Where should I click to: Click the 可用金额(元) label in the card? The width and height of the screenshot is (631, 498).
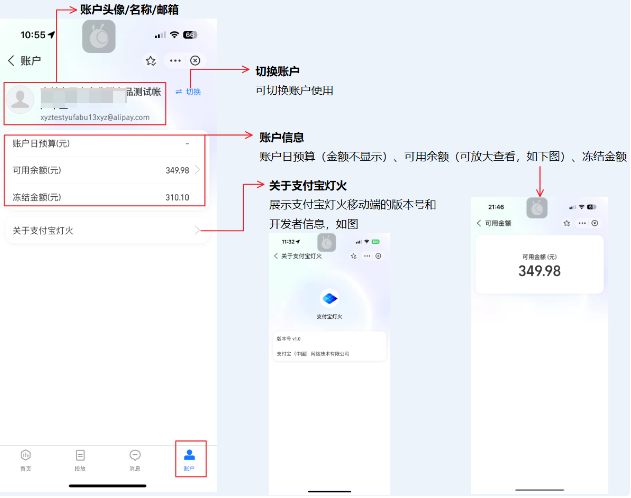tap(539, 257)
